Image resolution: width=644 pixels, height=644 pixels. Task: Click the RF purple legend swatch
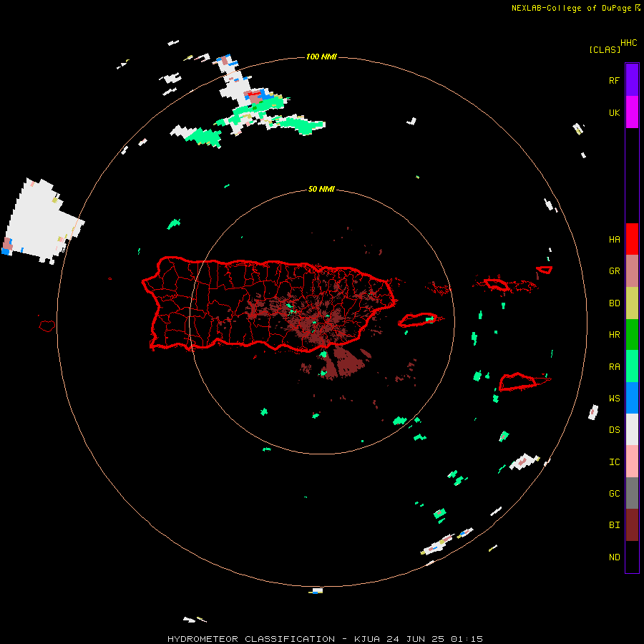pyautogui.click(x=632, y=80)
